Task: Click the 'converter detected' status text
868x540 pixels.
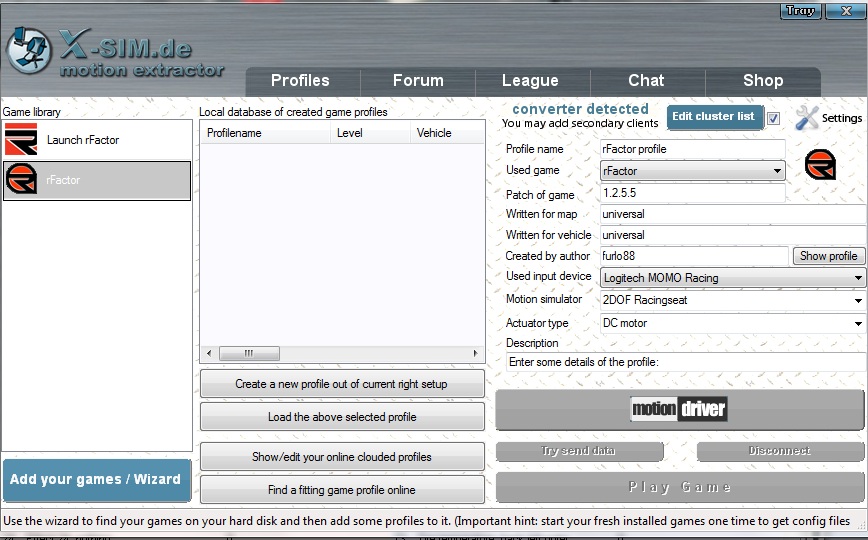Action: point(580,109)
